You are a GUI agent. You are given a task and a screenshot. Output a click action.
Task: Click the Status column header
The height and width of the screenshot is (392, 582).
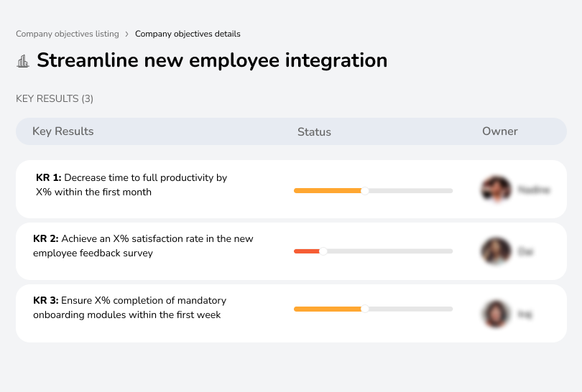314,131
